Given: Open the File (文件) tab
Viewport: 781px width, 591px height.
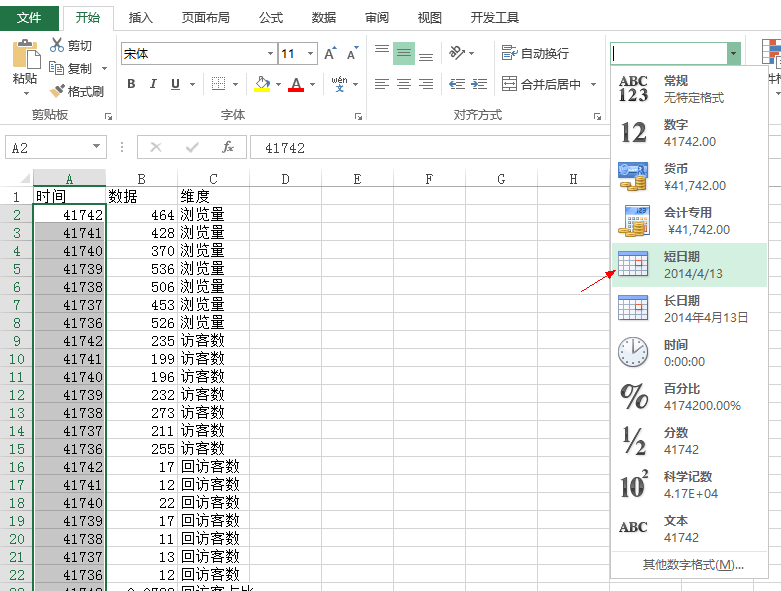Looking at the screenshot, I should (x=29, y=18).
